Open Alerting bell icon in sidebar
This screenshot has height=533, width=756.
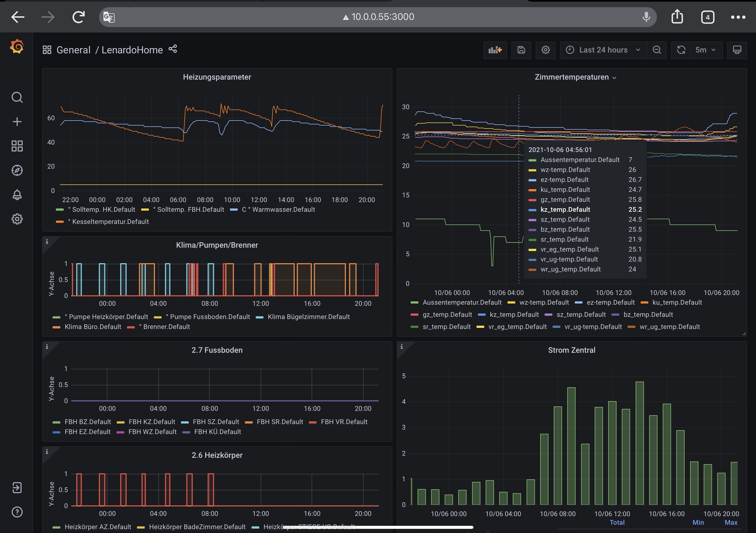pos(17,195)
